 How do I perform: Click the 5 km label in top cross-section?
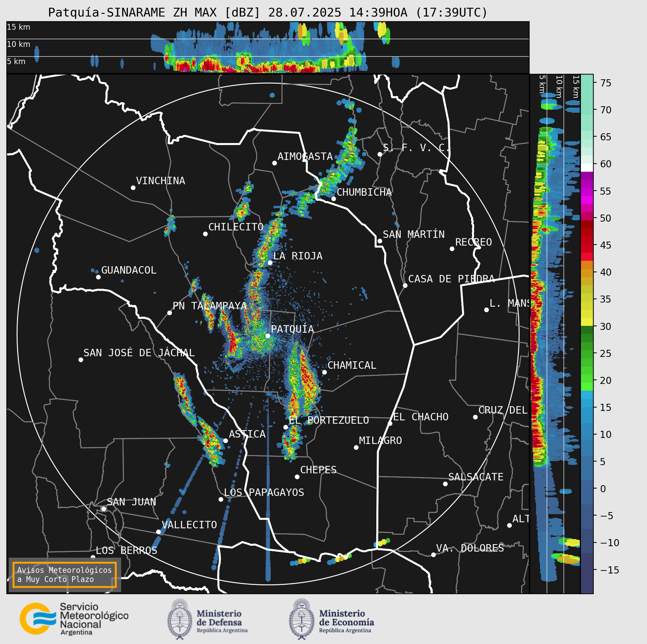pyautogui.click(x=16, y=61)
